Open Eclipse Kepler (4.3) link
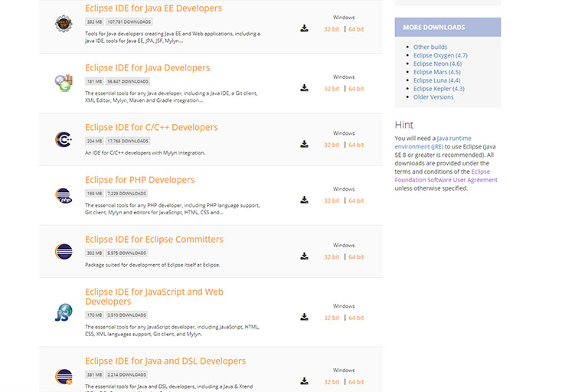 [439, 89]
